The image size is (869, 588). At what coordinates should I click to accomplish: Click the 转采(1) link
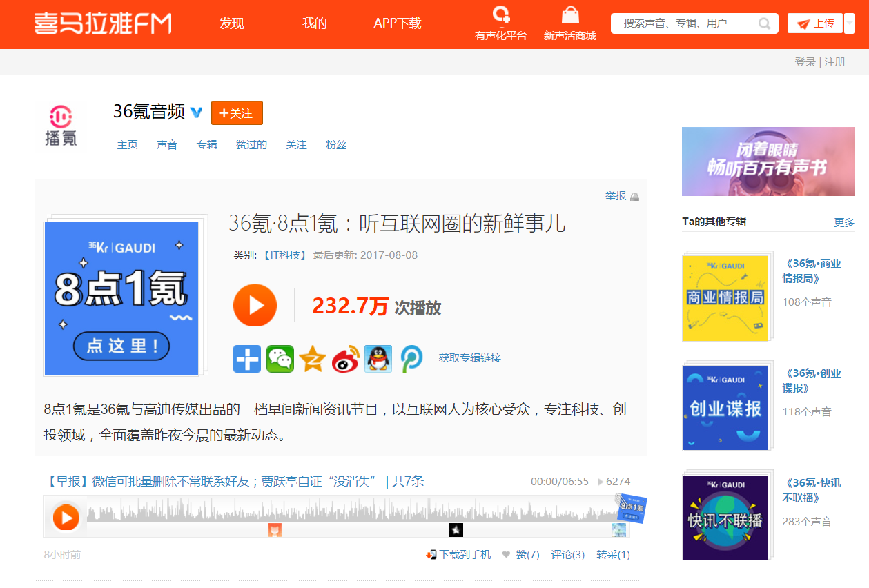pos(614,555)
